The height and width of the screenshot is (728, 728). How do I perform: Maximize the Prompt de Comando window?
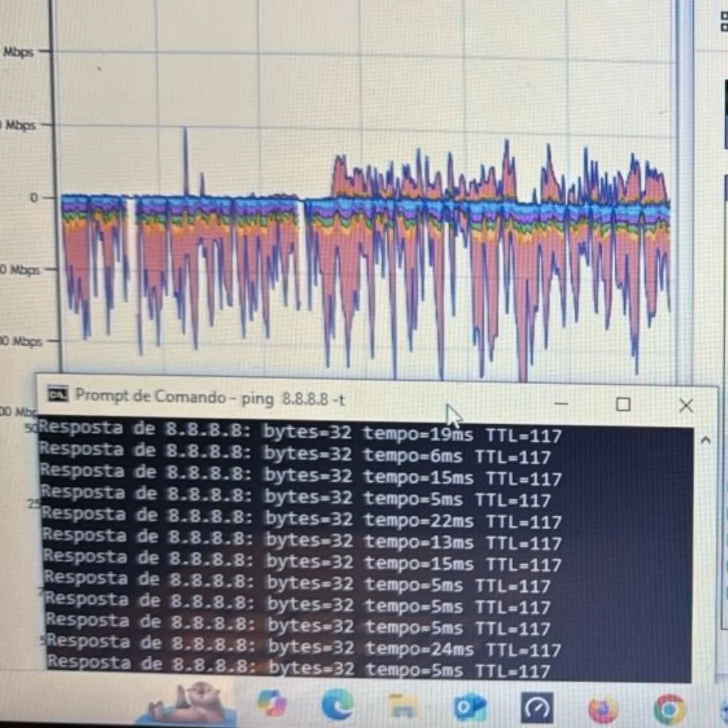tap(623, 404)
